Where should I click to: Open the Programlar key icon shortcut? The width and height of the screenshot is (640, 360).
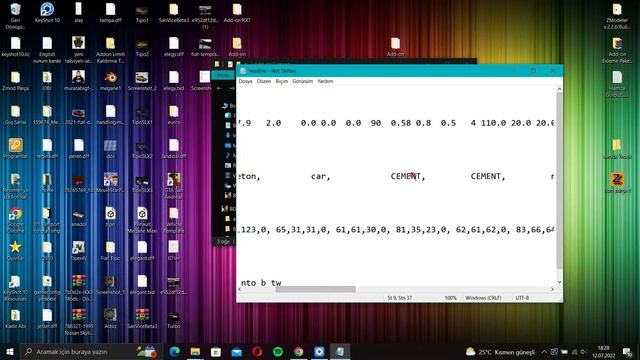[15, 149]
